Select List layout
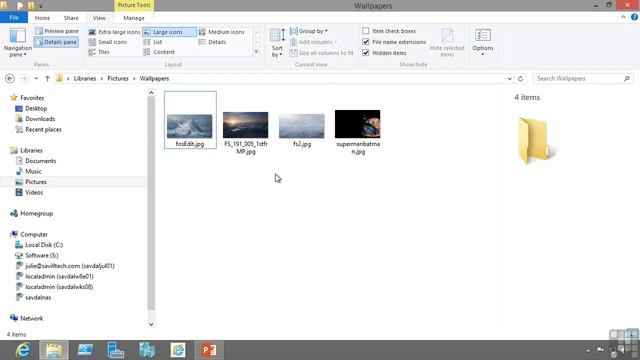The width and height of the screenshot is (640, 360). click(153, 42)
